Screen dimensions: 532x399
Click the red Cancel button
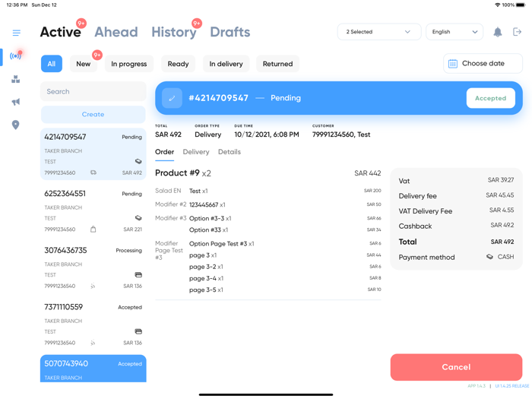tap(456, 367)
